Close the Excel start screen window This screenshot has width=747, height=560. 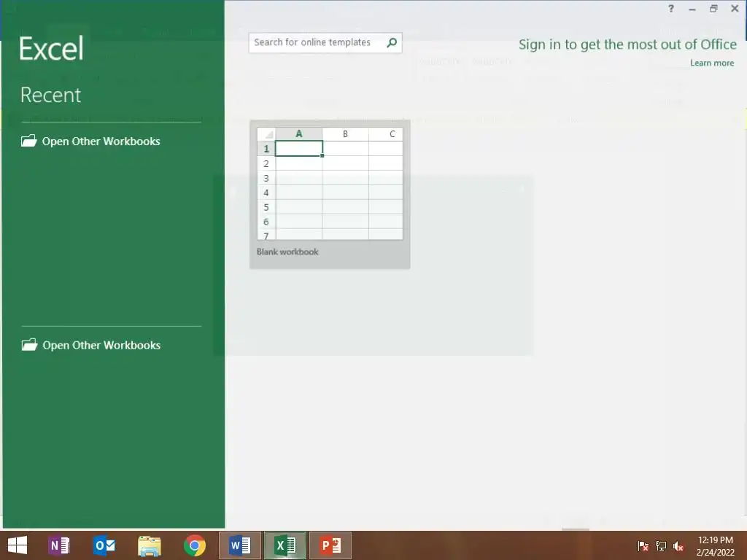coord(735,8)
